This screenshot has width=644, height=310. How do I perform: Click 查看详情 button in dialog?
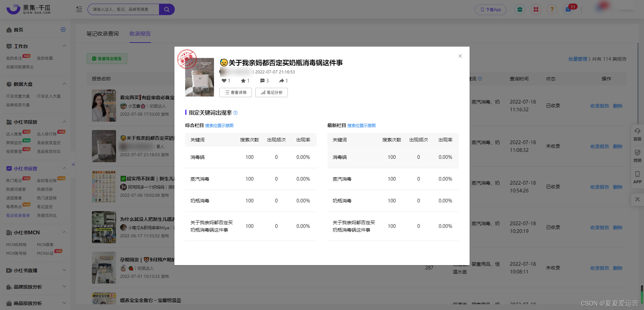pos(235,92)
